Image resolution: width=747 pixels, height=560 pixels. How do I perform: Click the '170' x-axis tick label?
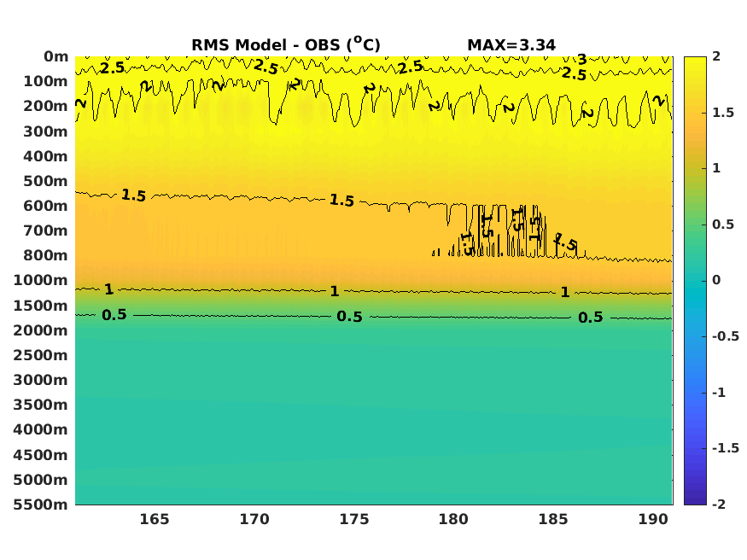[254, 519]
